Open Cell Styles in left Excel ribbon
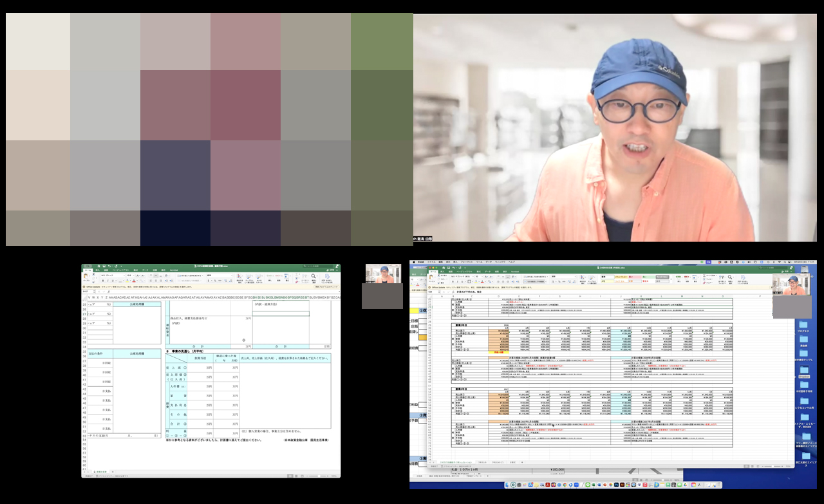 [x=259, y=278]
